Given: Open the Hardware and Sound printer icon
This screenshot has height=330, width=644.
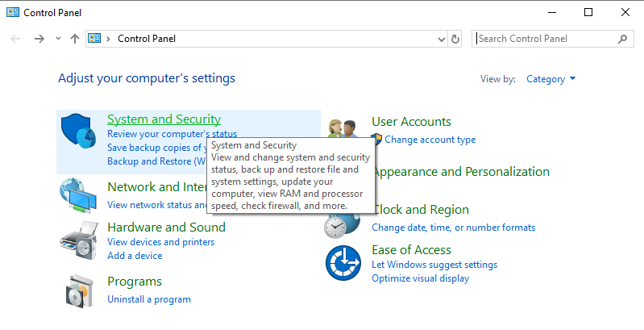Looking at the screenshot, I should click(79, 240).
